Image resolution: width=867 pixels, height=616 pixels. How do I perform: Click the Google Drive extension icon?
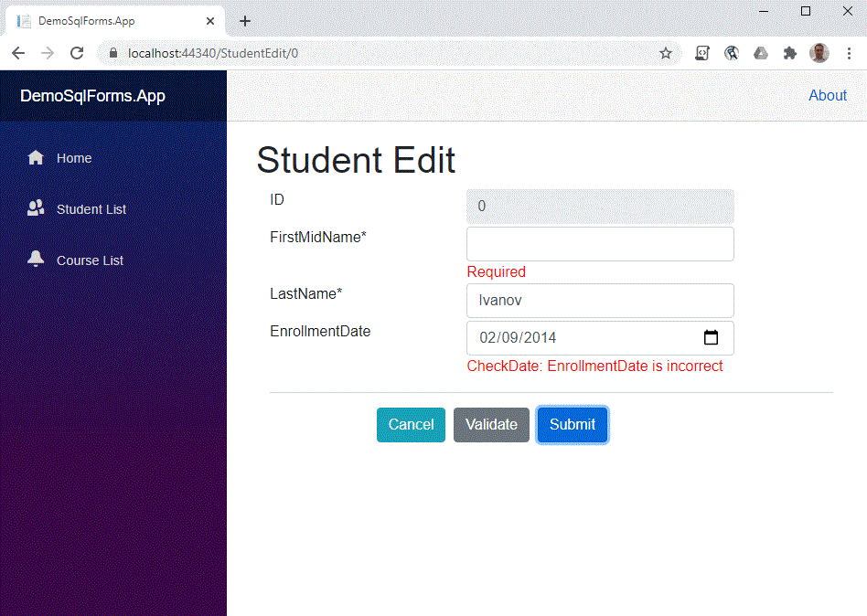761,53
